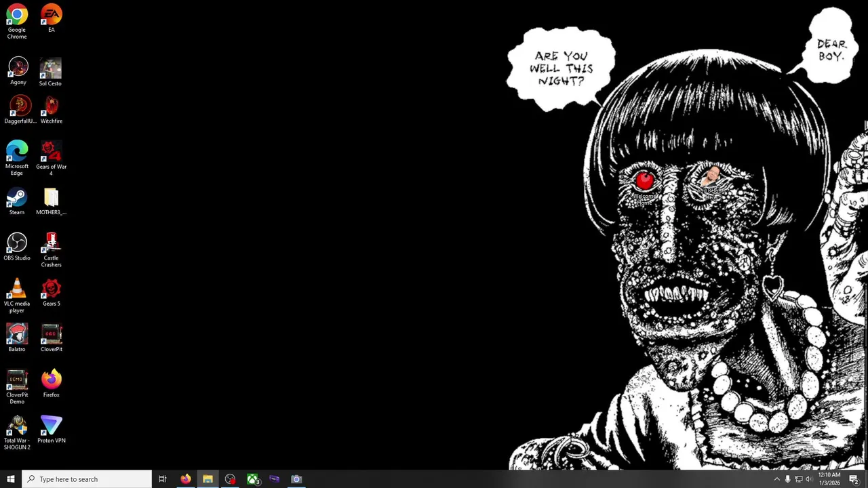Select the You Belong Here icon
Screen dimensions: 868x488
(711, 182)
